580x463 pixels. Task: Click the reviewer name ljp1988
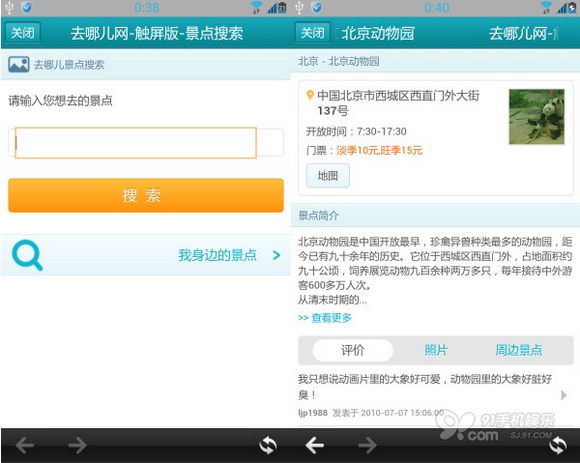click(x=313, y=413)
